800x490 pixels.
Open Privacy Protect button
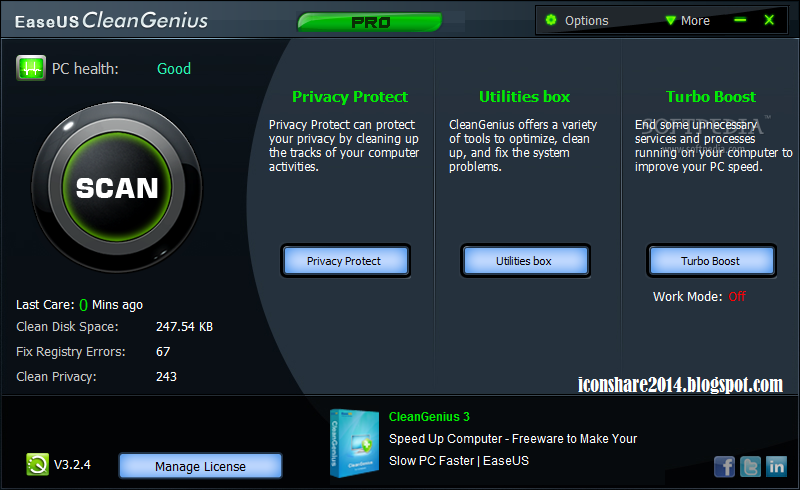point(345,261)
